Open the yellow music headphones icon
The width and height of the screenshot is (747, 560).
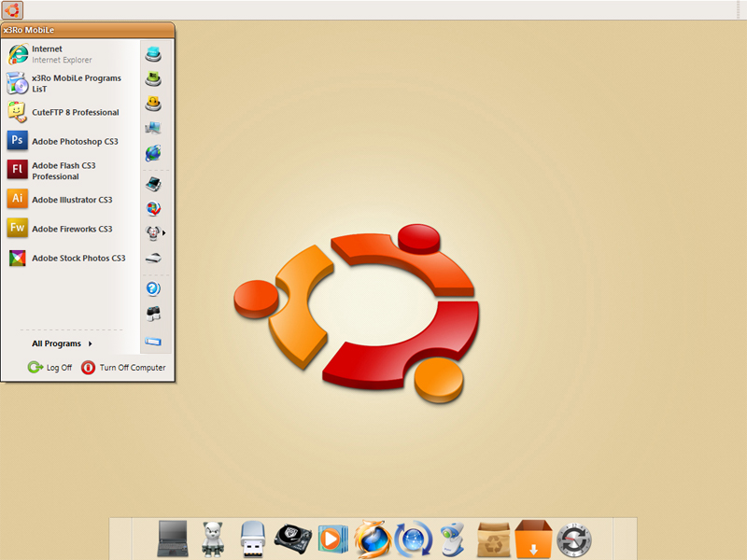point(153,104)
